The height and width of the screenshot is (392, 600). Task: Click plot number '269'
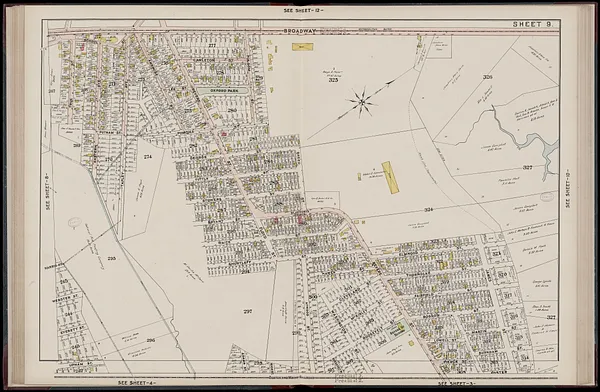pyautogui.click(x=77, y=145)
